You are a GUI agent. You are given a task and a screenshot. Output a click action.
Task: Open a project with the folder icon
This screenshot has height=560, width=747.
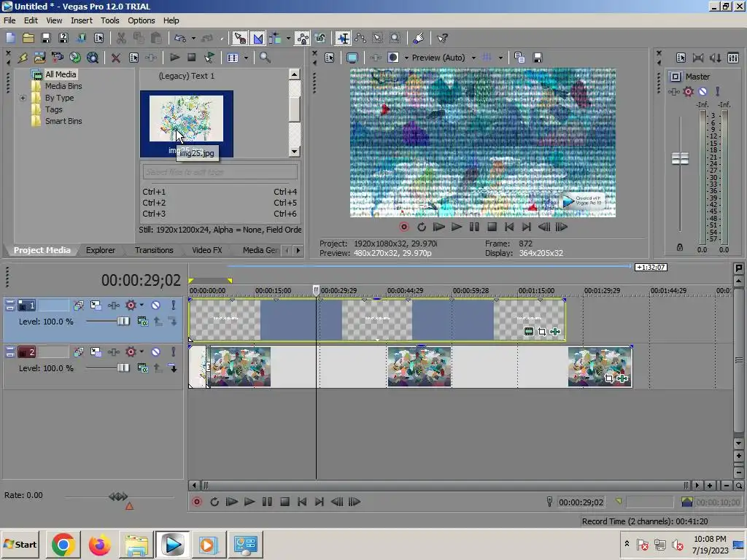tap(28, 38)
